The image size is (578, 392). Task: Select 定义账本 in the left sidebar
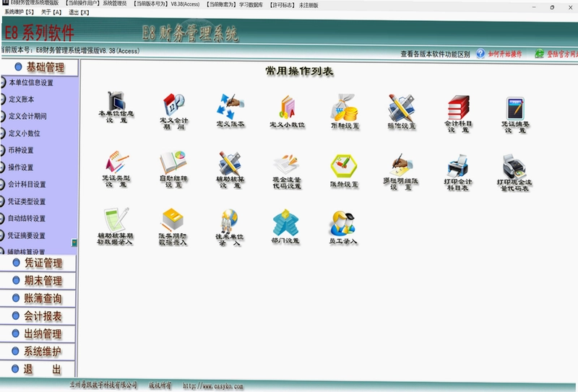point(22,100)
